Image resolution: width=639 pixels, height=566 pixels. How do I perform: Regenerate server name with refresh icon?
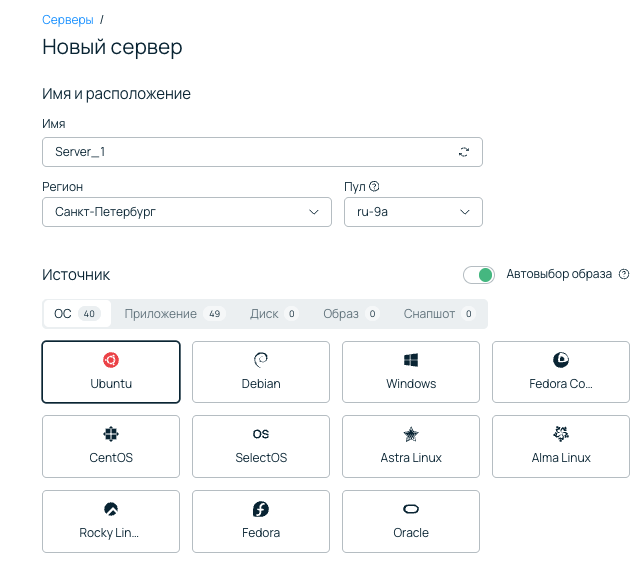[x=464, y=152]
